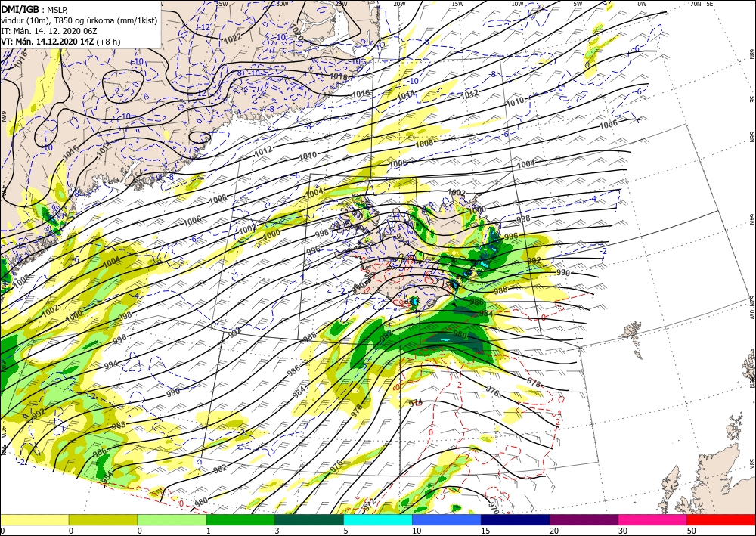
Task: Click the legend value 20
Action: point(554,531)
